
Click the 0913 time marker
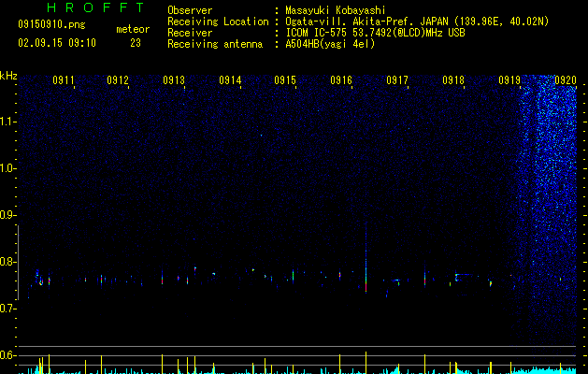point(174,79)
